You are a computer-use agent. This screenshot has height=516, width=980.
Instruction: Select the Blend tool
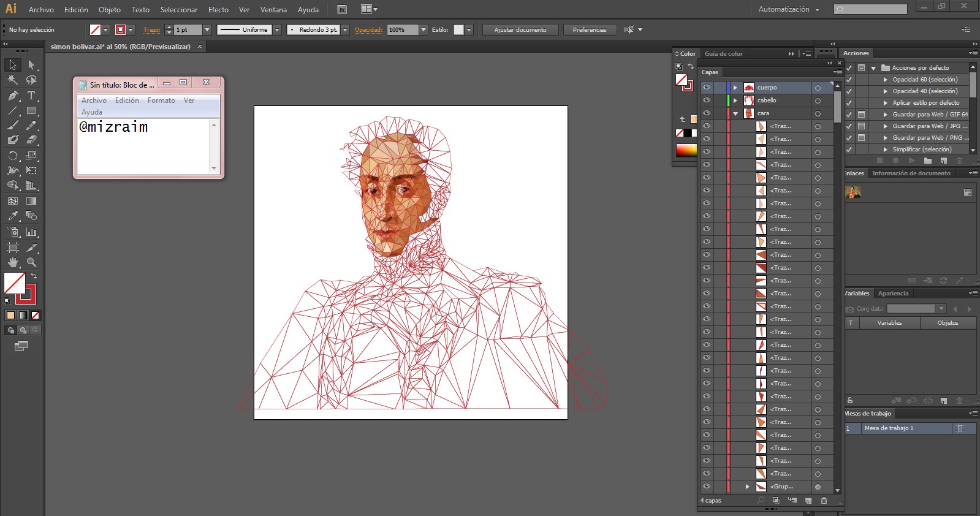[x=31, y=216]
